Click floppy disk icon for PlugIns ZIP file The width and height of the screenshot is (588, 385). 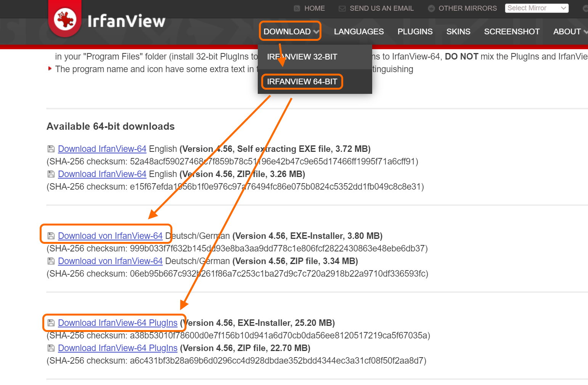[x=51, y=348]
